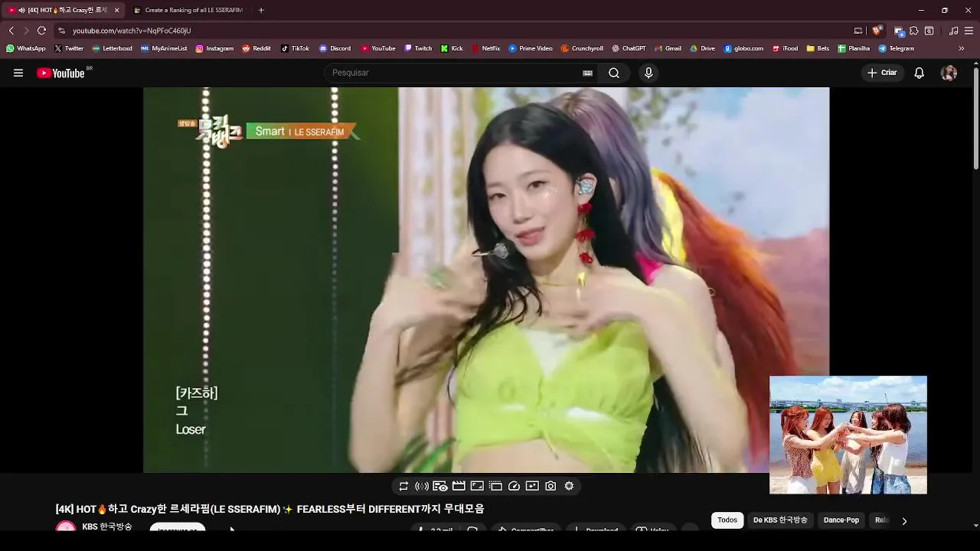
Task: Click the search magnifier button
Action: (x=614, y=73)
